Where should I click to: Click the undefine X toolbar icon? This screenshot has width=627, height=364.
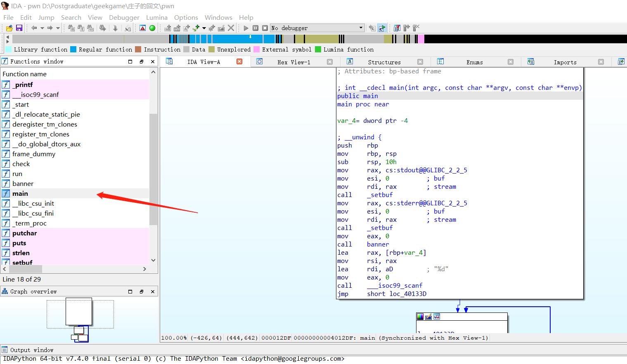tap(231, 28)
